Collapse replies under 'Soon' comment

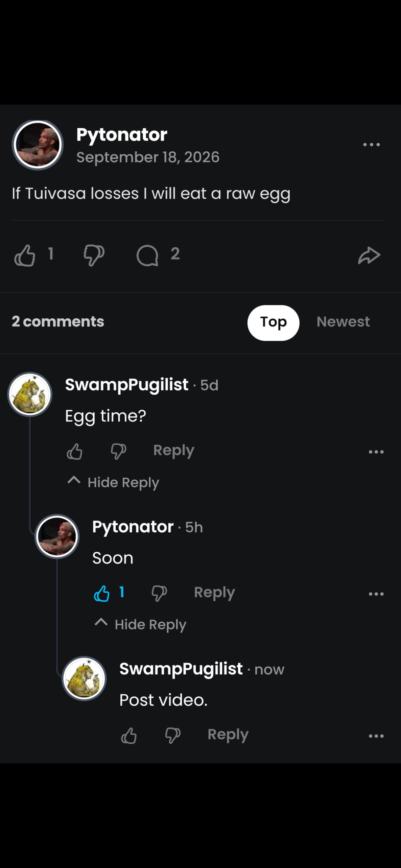click(x=140, y=624)
